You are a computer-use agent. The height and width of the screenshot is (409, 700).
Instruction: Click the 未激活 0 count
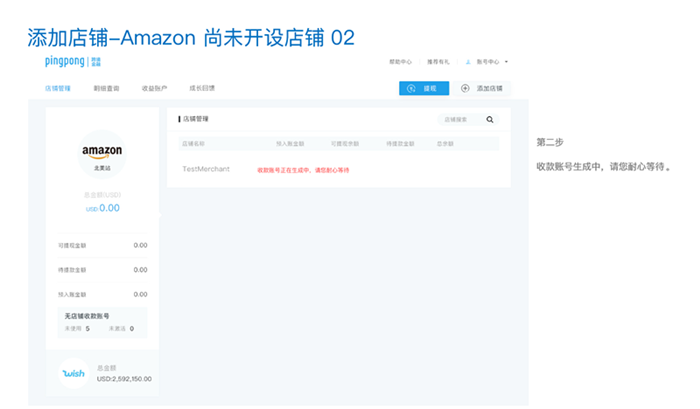[x=121, y=329]
